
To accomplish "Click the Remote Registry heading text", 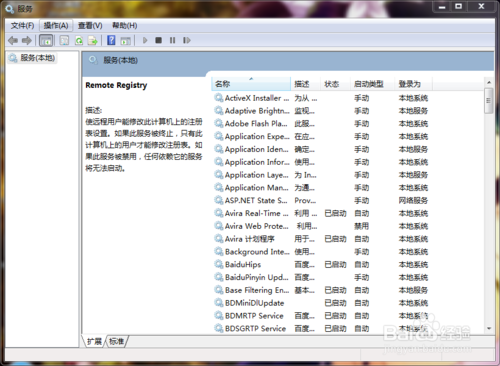I will 116,85.
